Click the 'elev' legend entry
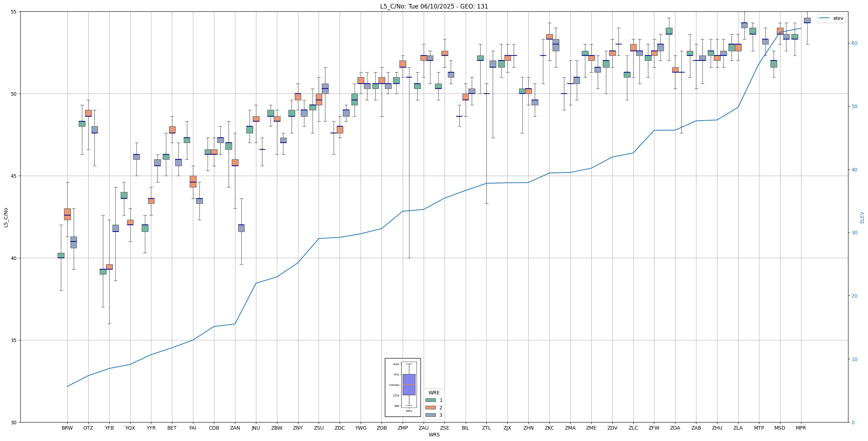Image resolution: width=868 pixels, height=441 pixels. [x=838, y=18]
